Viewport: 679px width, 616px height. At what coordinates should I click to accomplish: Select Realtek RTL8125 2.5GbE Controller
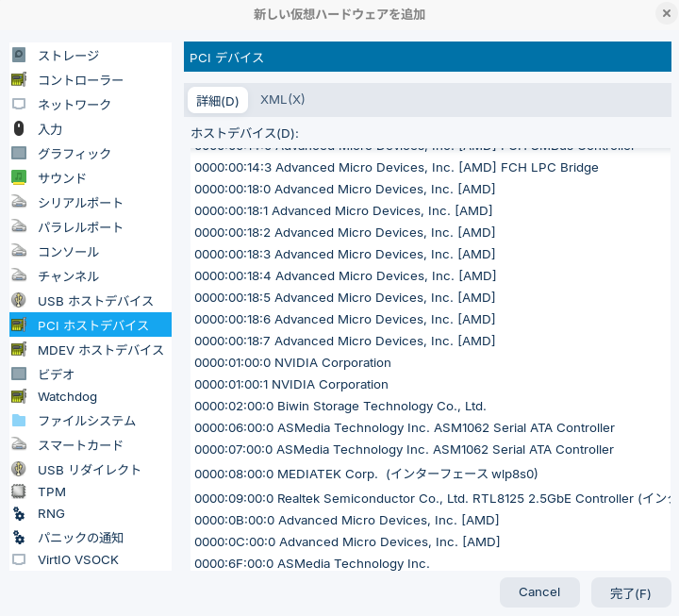(x=430, y=498)
